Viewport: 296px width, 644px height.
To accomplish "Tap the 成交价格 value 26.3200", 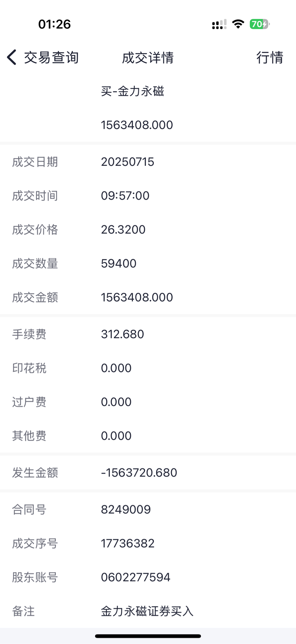I will (x=123, y=230).
